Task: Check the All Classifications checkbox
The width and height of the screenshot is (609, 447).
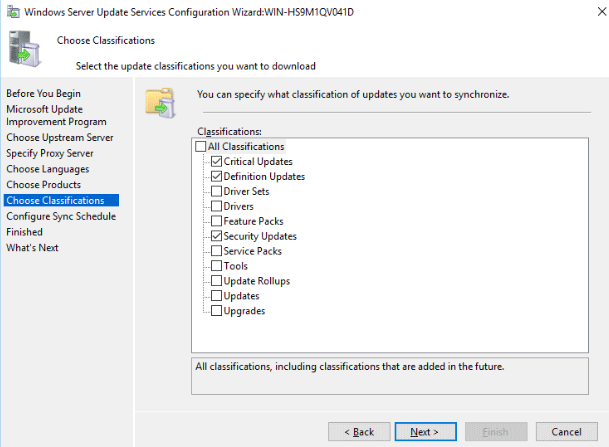Action: click(200, 147)
